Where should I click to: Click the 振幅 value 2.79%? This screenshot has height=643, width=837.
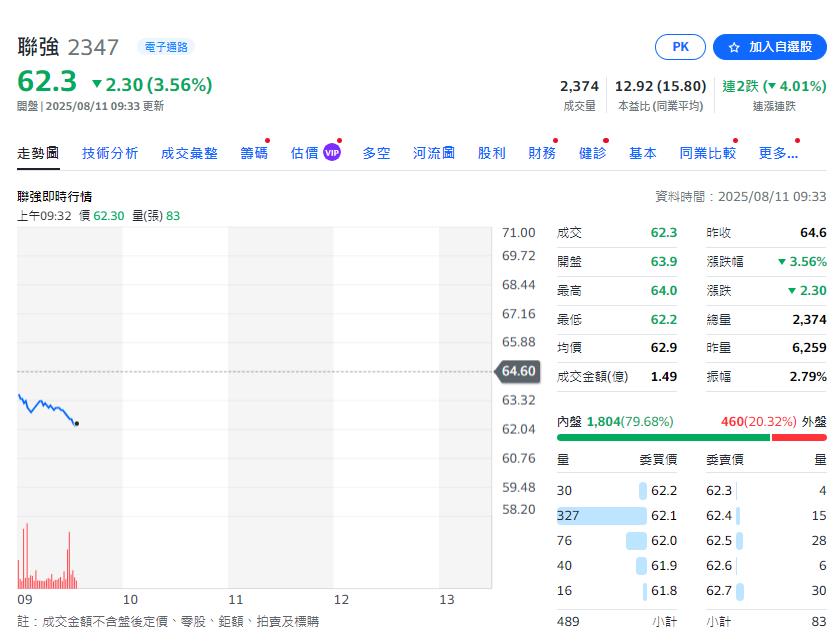[x=808, y=377]
